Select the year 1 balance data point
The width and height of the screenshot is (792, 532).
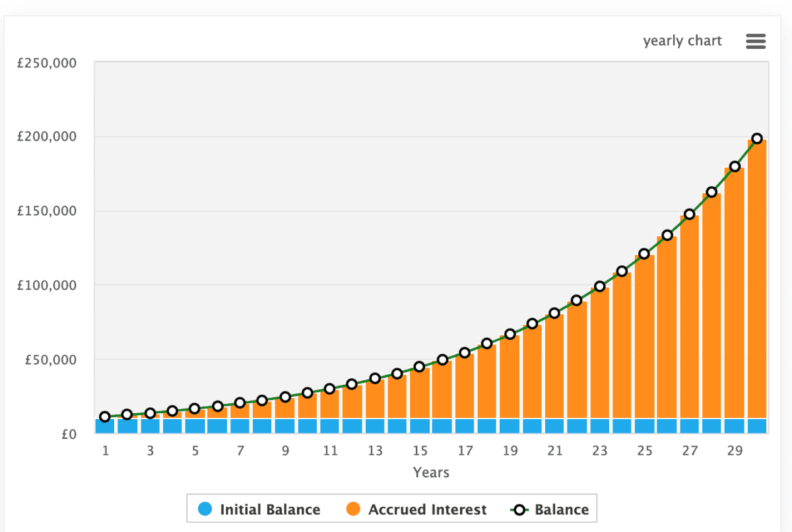tap(105, 416)
